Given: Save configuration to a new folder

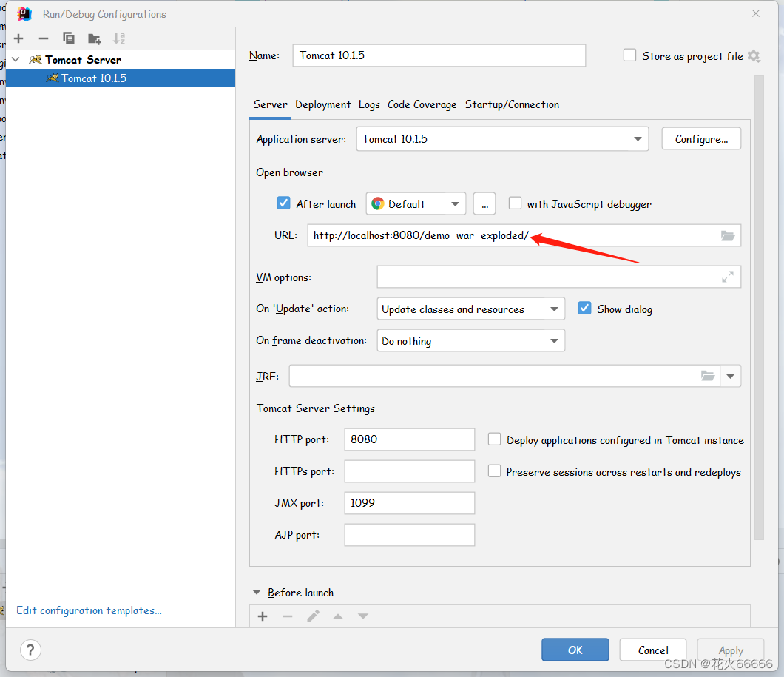Looking at the screenshot, I should (x=94, y=38).
